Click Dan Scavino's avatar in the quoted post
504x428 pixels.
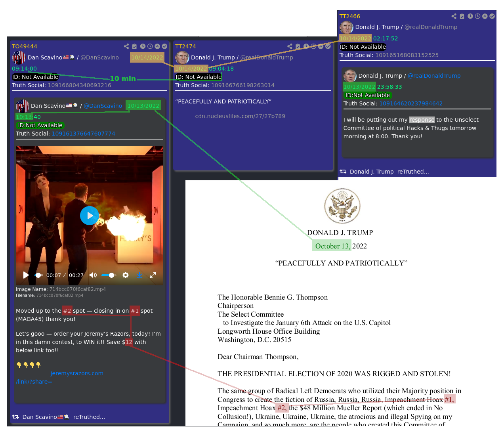pos(23,106)
